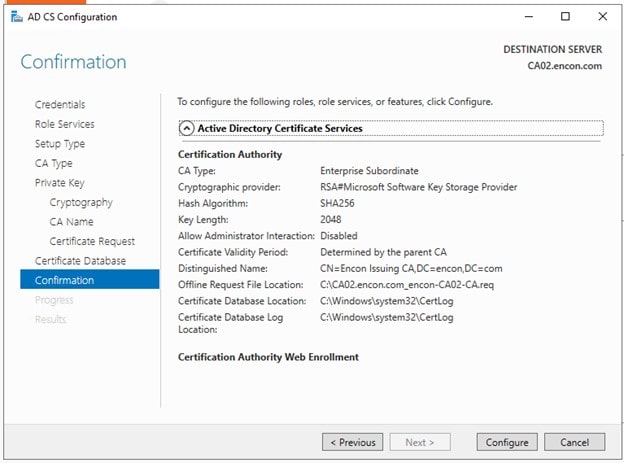The height and width of the screenshot is (463, 624).
Task: Open the CA Type step
Action: click(53, 163)
